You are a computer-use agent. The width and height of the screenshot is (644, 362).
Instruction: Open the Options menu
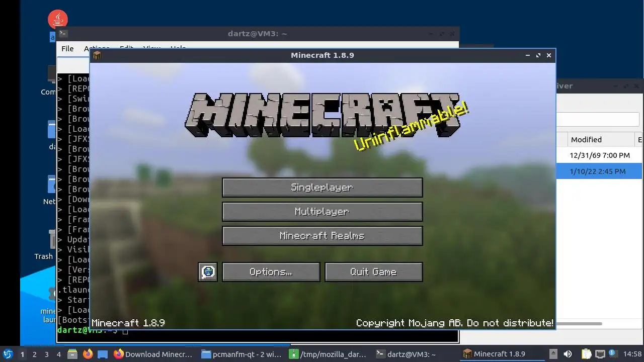(271, 272)
